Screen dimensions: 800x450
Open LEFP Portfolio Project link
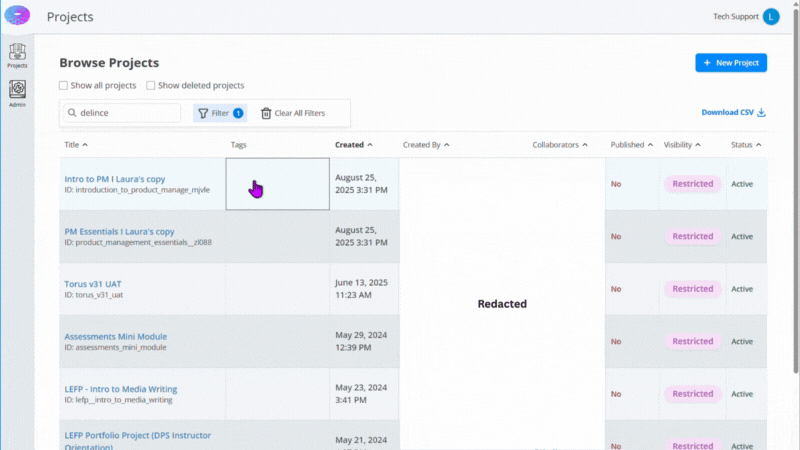(137, 440)
